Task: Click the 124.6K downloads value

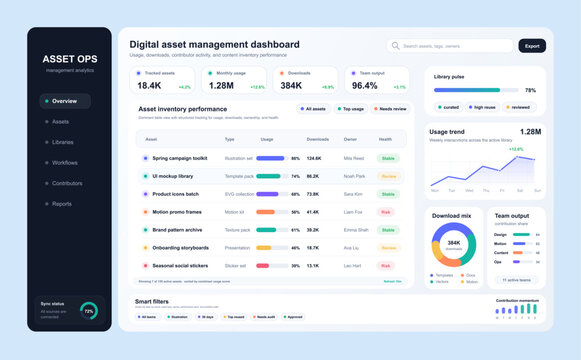Action: 314,158
